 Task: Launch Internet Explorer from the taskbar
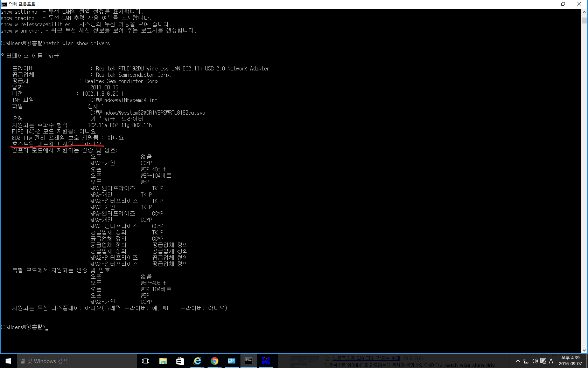[x=197, y=361]
